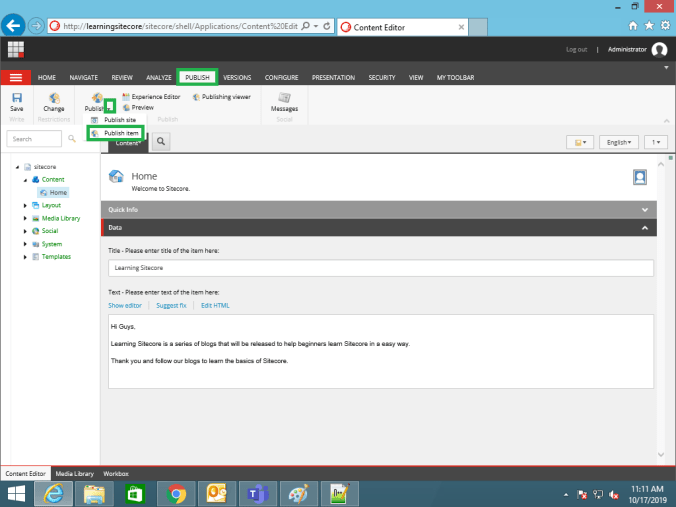Collapse the Data section
The image size is (676, 507).
tap(644, 228)
